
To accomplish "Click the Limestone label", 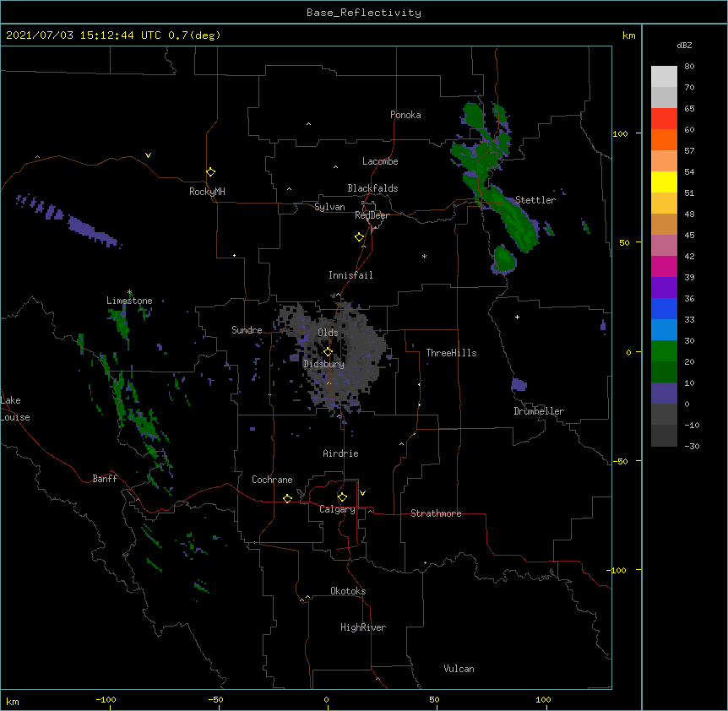I will point(129,301).
